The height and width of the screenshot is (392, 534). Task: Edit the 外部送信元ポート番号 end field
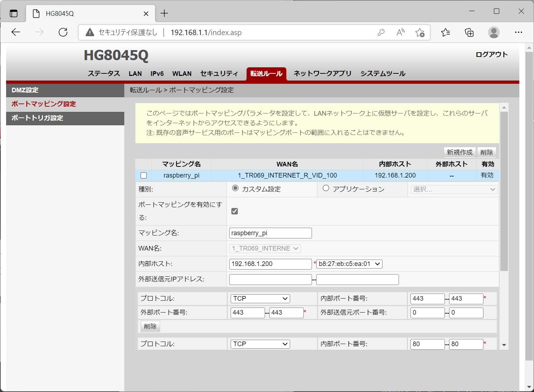point(466,313)
